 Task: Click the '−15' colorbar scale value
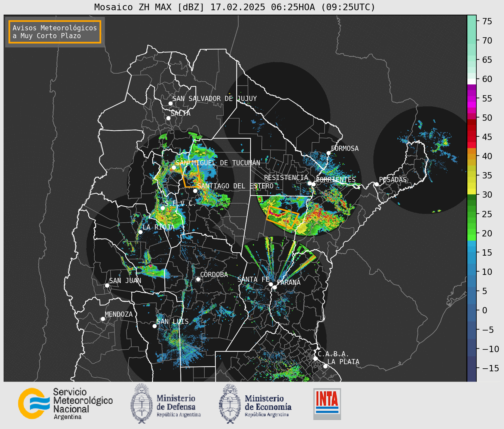[x=490, y=368]
